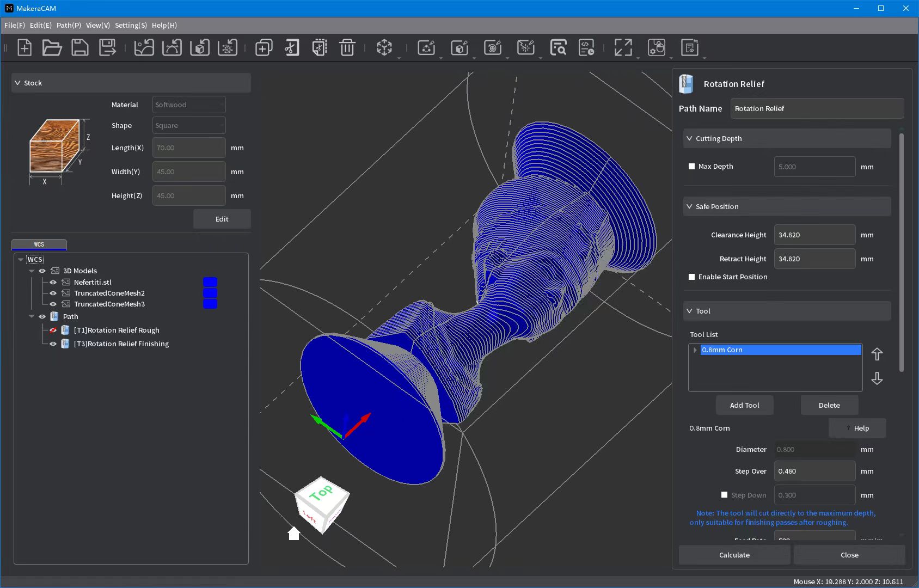Click the Add Tool button
The width and height of the screenshot is (919, 588).
[x=744, y=406]
